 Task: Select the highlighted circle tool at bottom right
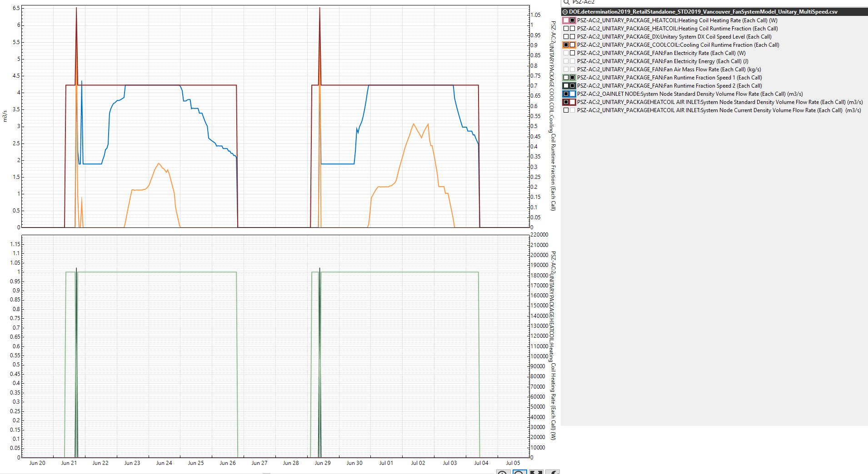tap(519, 473)
